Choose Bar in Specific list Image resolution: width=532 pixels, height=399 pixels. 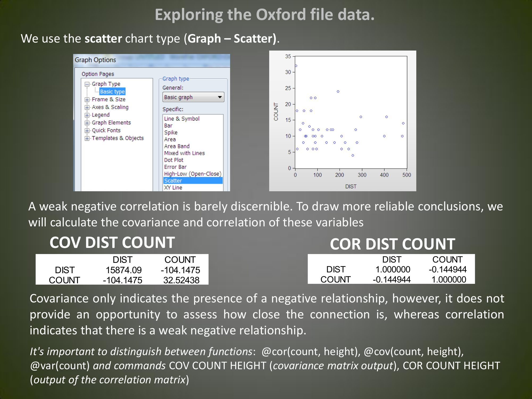pyautogui.click(x=168, y=126)
